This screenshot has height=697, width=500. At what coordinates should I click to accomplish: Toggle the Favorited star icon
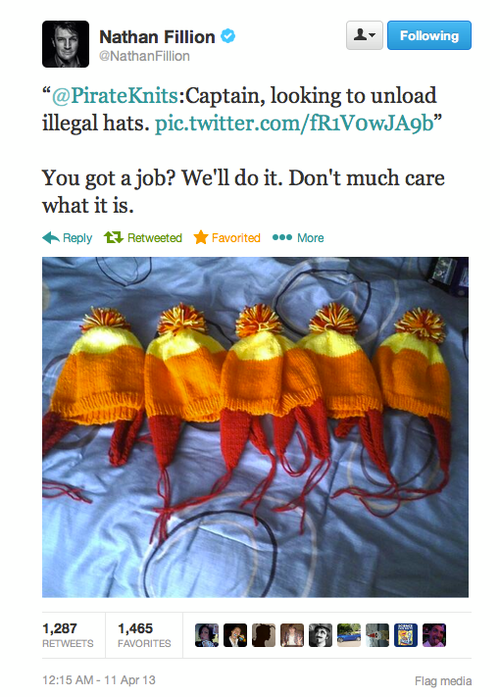pos(201,237)
